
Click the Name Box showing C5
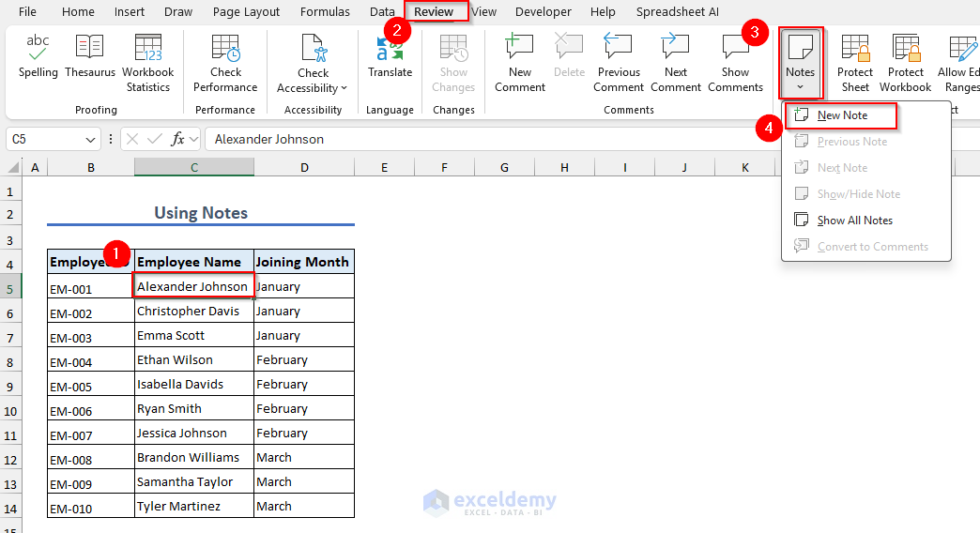coord(45,139)
